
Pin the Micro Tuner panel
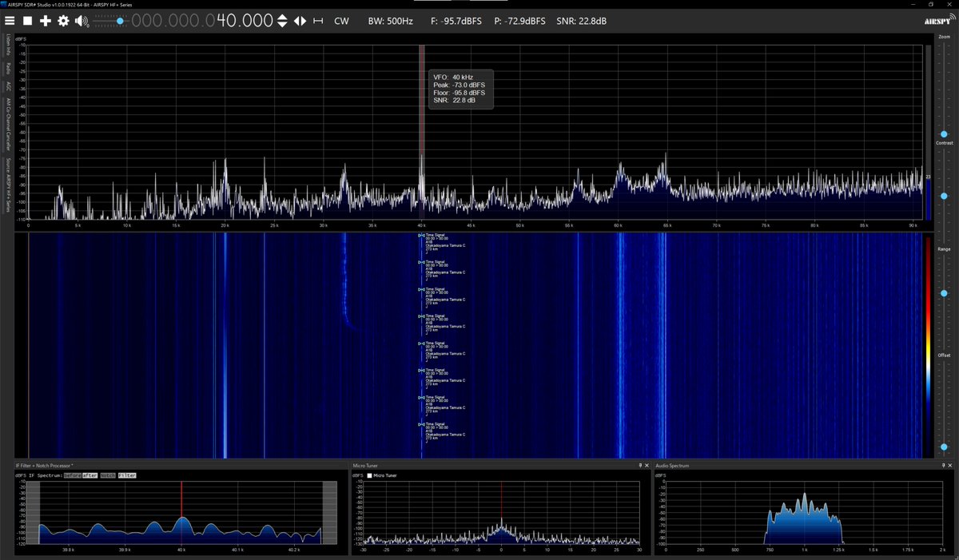click(x=640, y=465)
